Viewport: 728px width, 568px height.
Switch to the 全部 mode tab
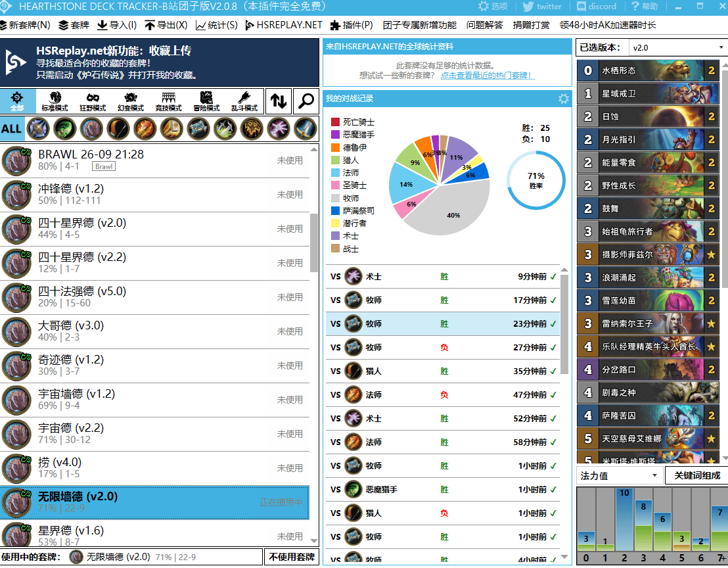coord(17,101)
